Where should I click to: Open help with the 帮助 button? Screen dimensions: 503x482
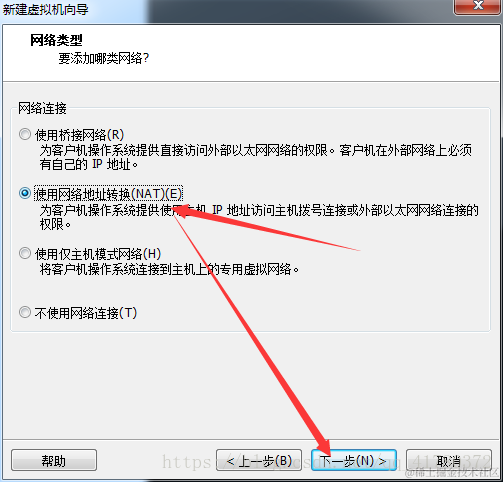pyautogui.click(x=54, y=460)
